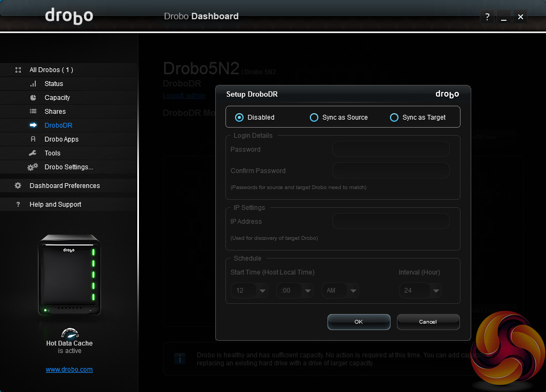
Task: Click the Confirm Password field
Action: 391,170
